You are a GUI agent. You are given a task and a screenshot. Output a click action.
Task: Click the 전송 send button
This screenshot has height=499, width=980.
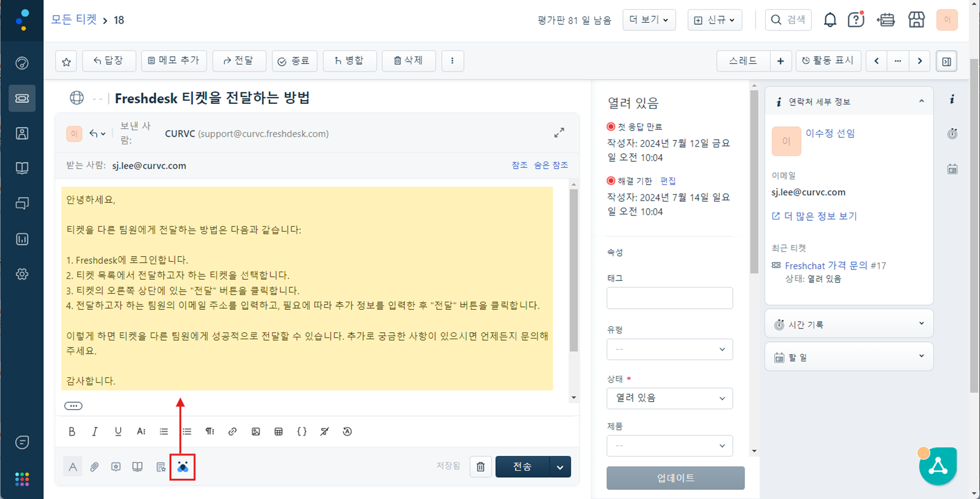[x=522, y=467]
